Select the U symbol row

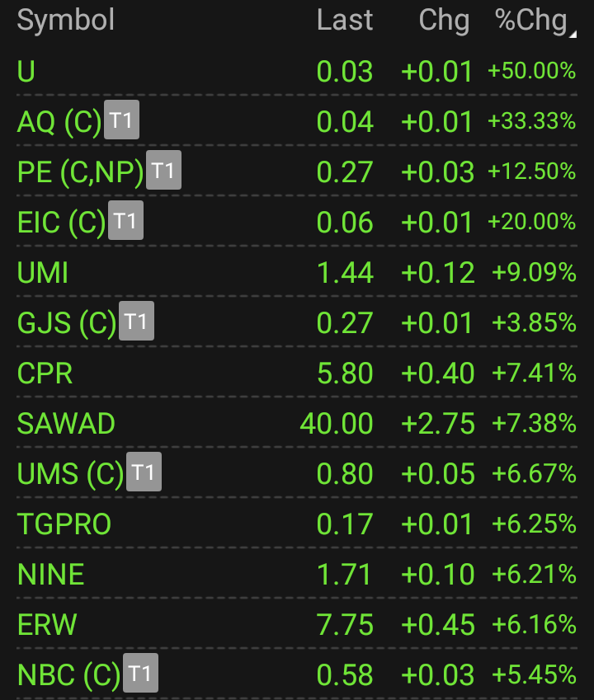coord(26,72)
